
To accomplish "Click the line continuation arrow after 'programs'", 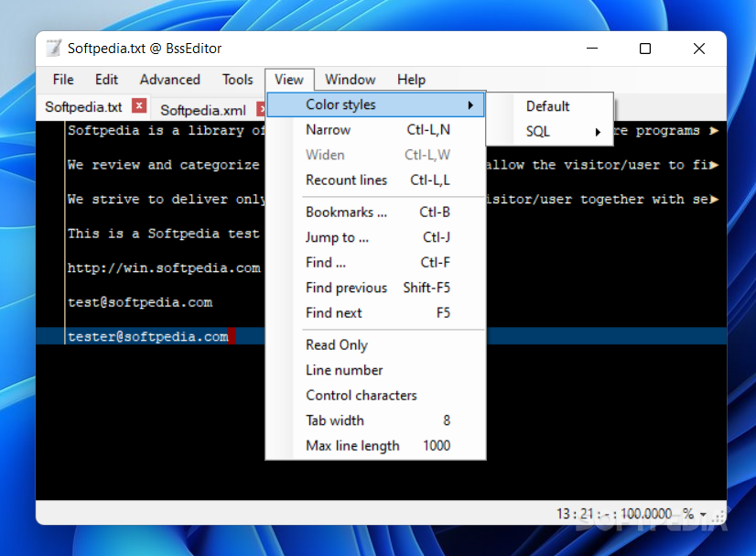I will pos(714,131).
